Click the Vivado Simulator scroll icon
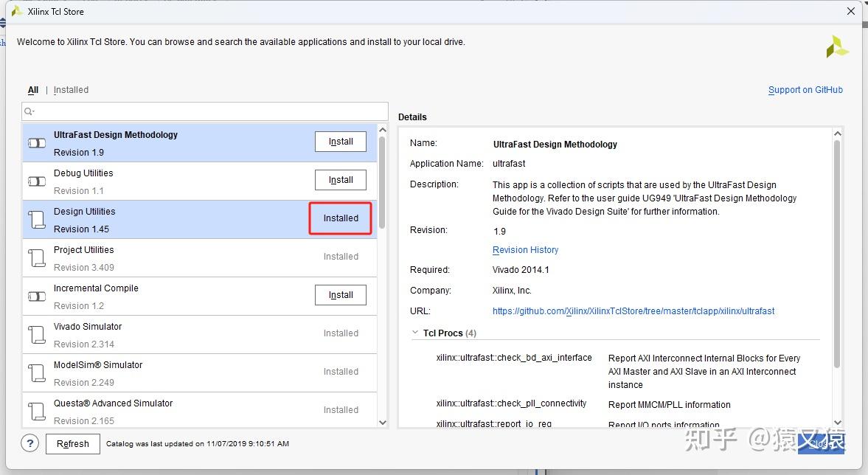The image size is (868, 475). pyautogui.click(x=37, y=335)
